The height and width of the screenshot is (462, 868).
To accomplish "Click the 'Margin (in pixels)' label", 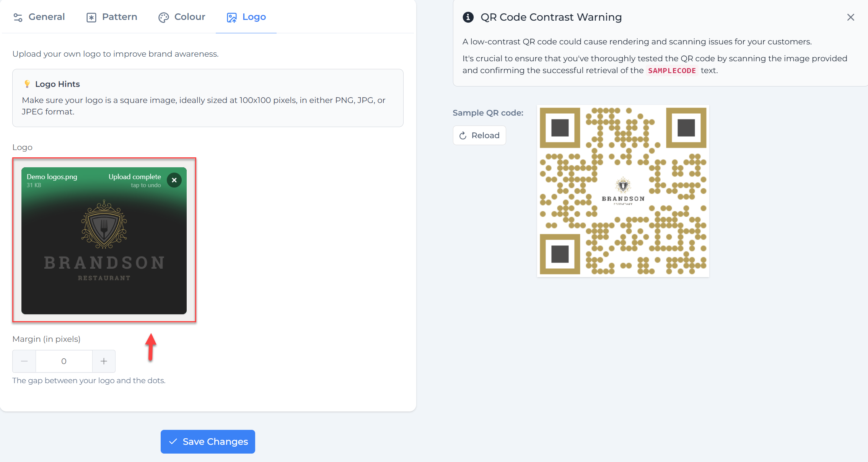I will tap(46, 339).
